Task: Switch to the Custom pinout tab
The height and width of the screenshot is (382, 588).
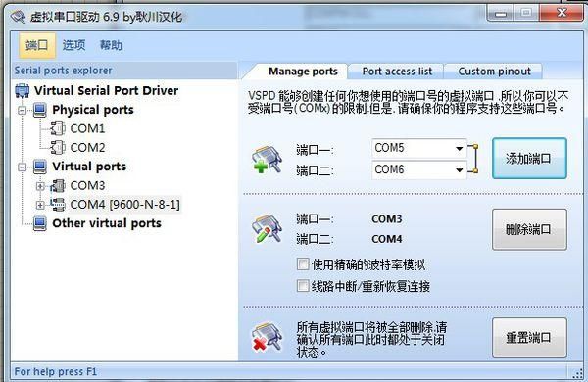Action: pyautogui.click(x=494, y=72)
